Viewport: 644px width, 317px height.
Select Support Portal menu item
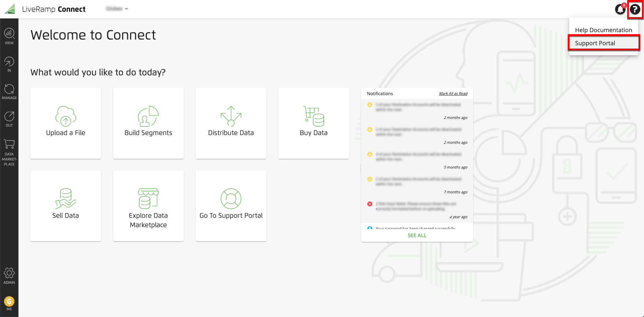[x=603, y=43]
